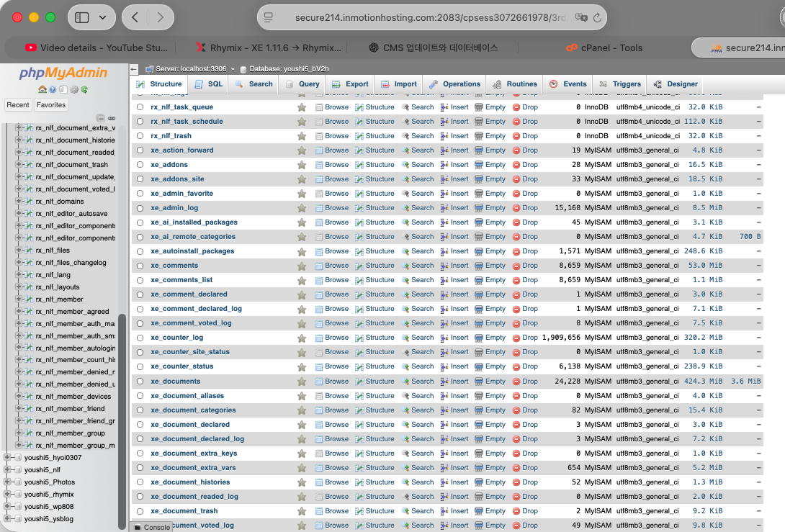Collapse all navigation tree items icon

coord(101,118)
